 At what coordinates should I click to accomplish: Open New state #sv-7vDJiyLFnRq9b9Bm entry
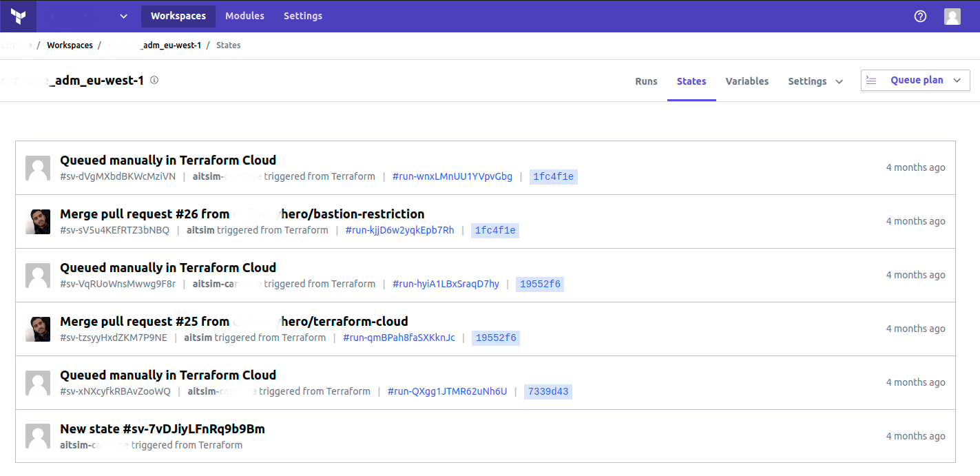[163, 429]
